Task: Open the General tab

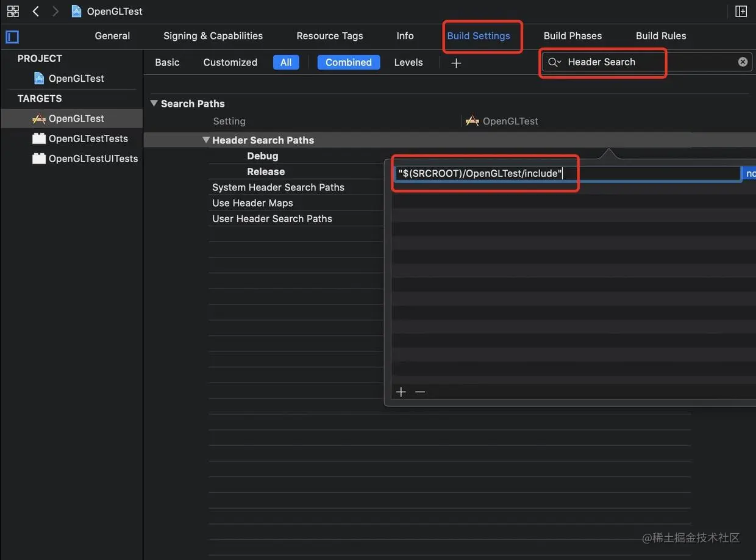Action: click(112, 35)
